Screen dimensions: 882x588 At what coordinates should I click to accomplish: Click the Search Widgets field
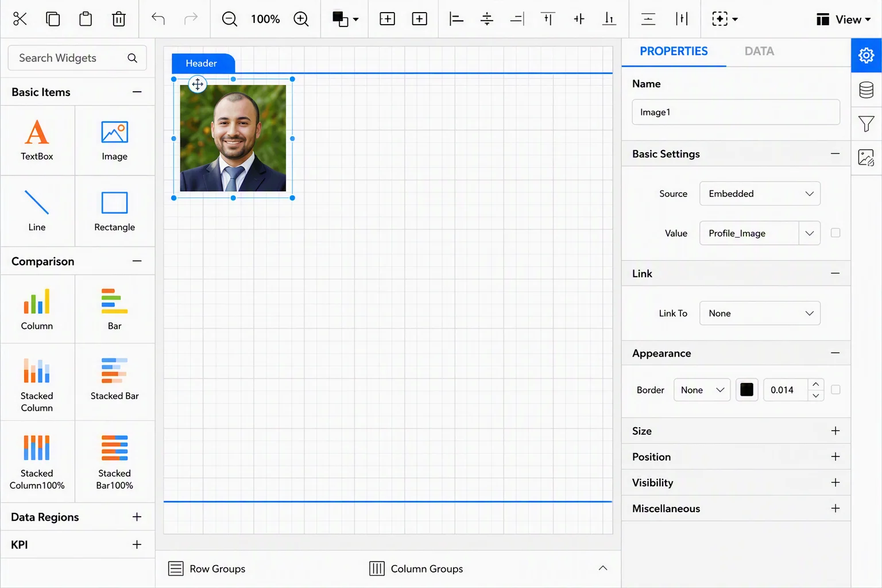77,58
